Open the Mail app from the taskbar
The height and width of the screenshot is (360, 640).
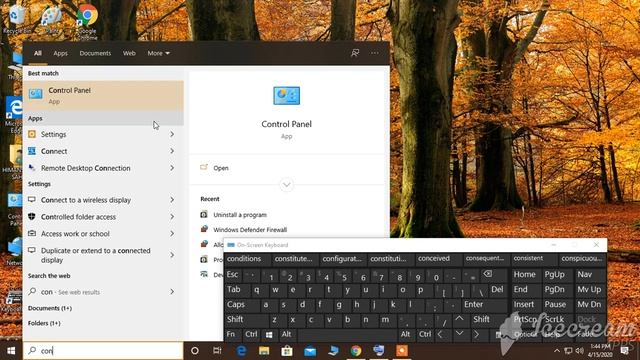point(310,351)
